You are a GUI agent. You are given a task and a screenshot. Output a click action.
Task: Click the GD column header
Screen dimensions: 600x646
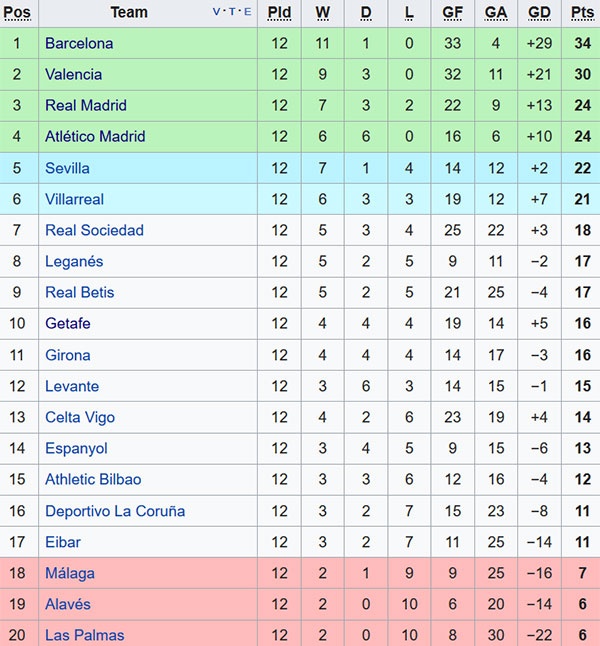tap(539, 12)
